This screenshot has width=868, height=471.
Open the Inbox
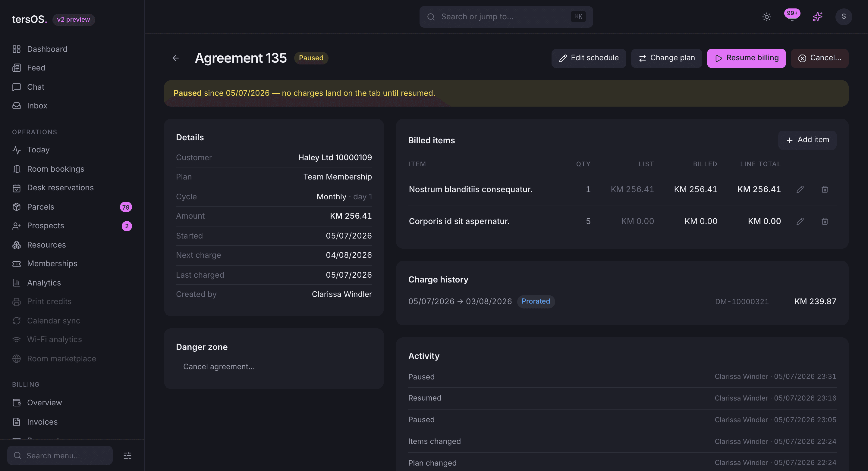(72, 106)
